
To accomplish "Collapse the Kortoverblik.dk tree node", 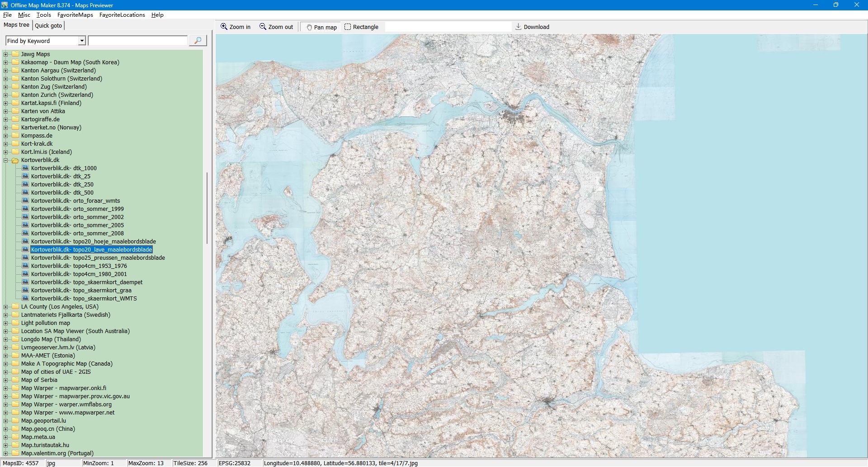I will pos(6,160).
